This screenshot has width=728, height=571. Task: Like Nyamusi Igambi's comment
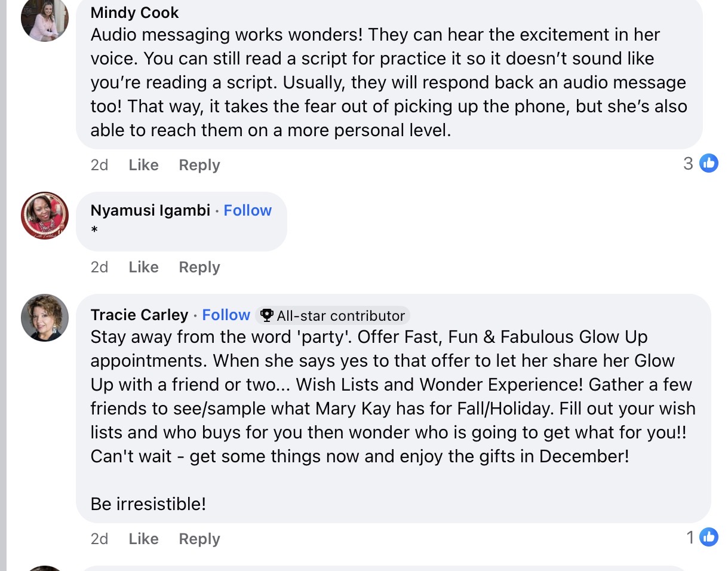(143, 267)
